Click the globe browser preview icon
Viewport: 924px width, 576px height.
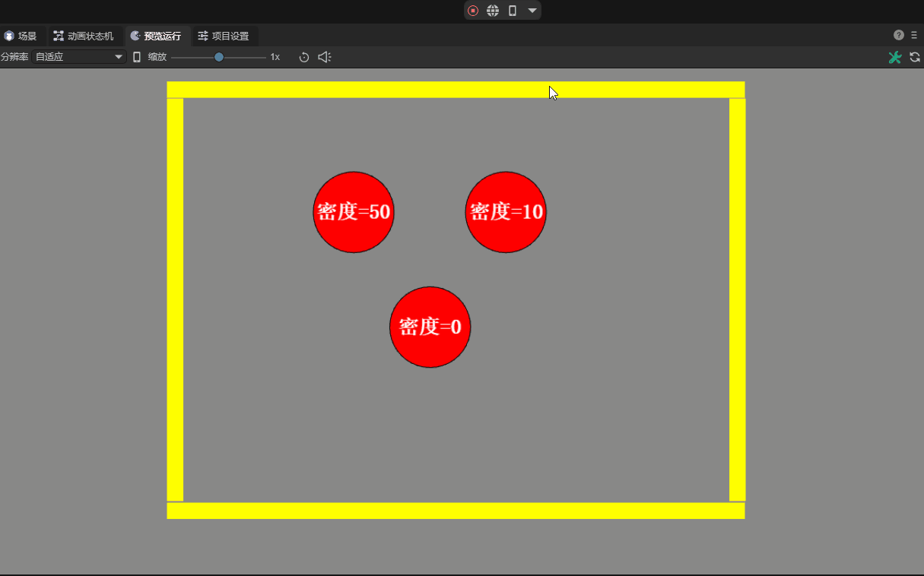tap(493, 11)
